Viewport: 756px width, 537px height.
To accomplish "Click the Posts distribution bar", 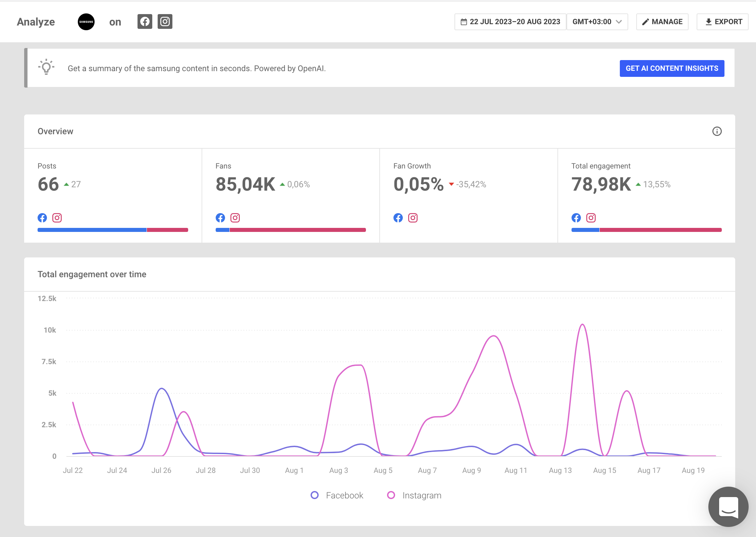I will 113,230.
